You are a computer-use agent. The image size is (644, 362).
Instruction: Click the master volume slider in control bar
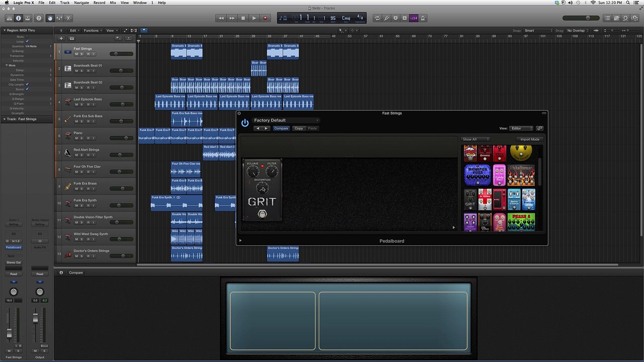coord(580,18)
